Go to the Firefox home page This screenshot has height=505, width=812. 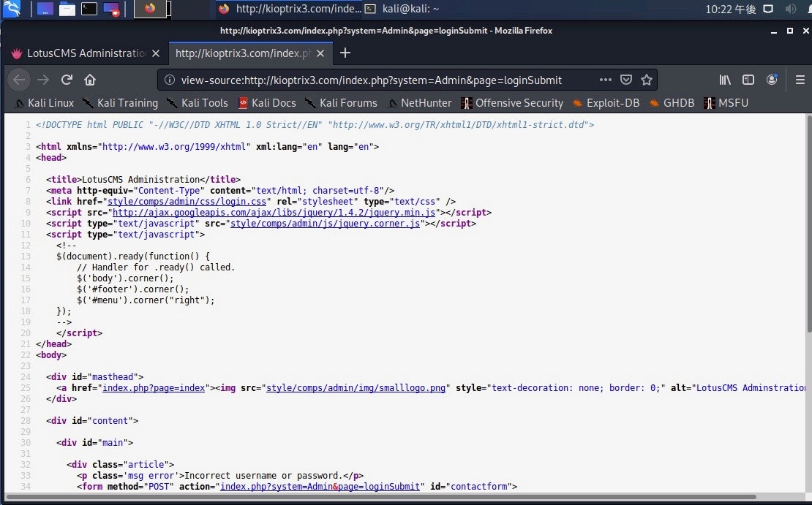coord(90,80)
